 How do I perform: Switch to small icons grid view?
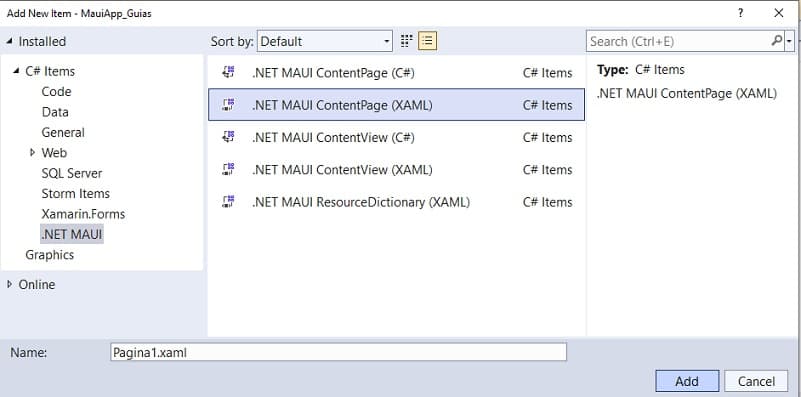[x=407, y=41]
